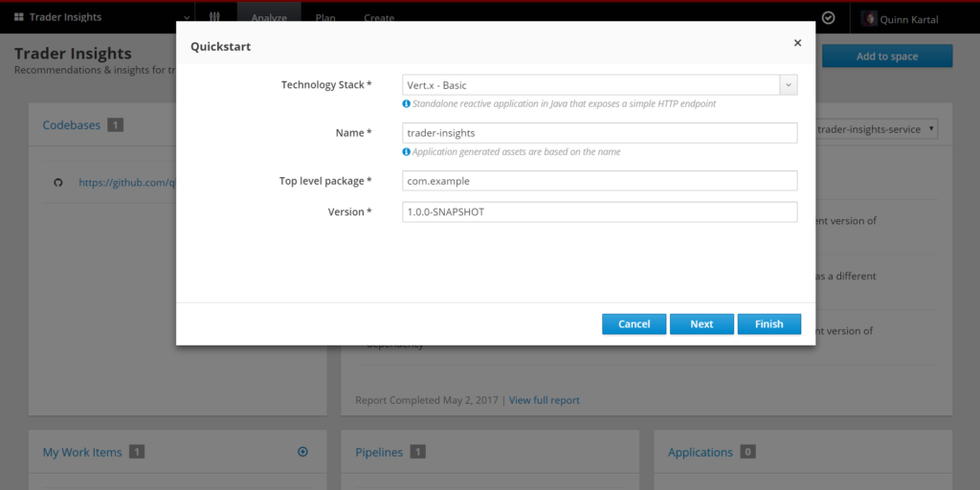The image size is (980, 490).
Task: Open the Quinn Kartal user avatar
Action: tap(870, 18)
